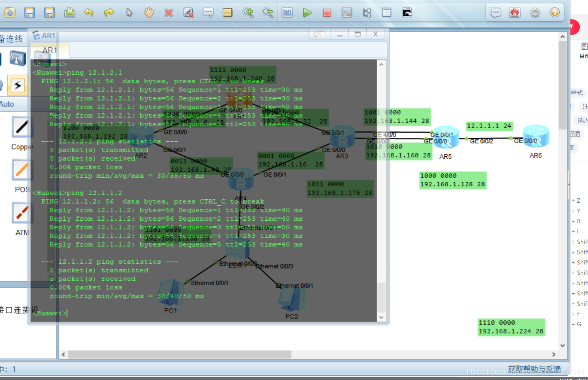Click the canvas vertical scrollbar down arrow
The height and width of the screenshot is (380, 588).
tap(563, 345)
